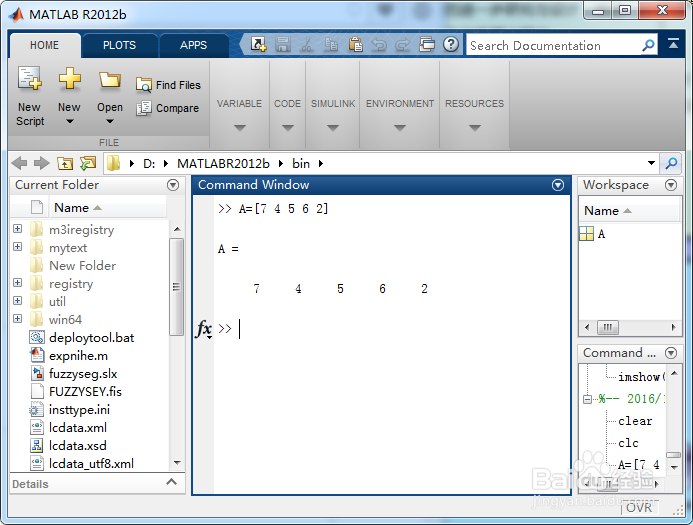Expand the ENVIRONMENT section
The width and height of the screenshot is (693, 525).
pos(400,128)
